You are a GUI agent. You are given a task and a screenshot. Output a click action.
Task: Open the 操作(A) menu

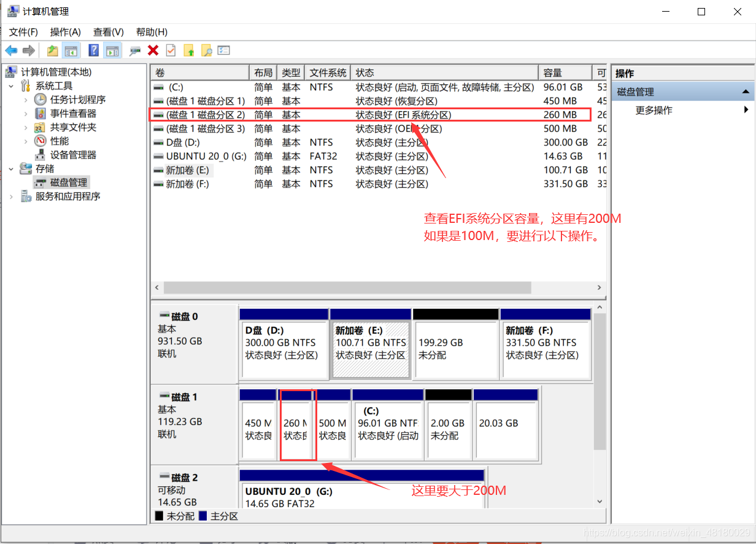66,32
